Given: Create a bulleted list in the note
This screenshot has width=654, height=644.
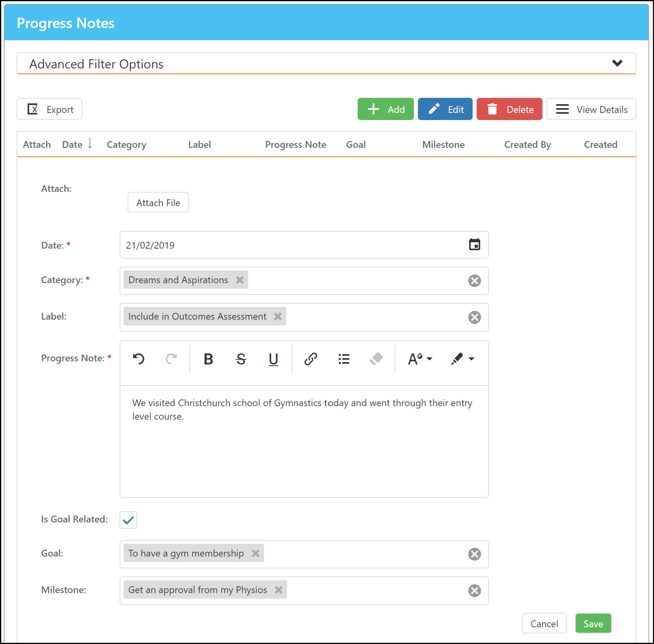Looking at the screenshot, I should (x=344, y=359).
